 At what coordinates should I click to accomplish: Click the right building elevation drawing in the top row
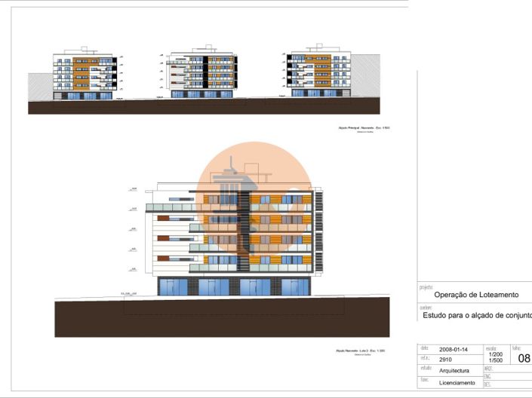tap(318, 71)
